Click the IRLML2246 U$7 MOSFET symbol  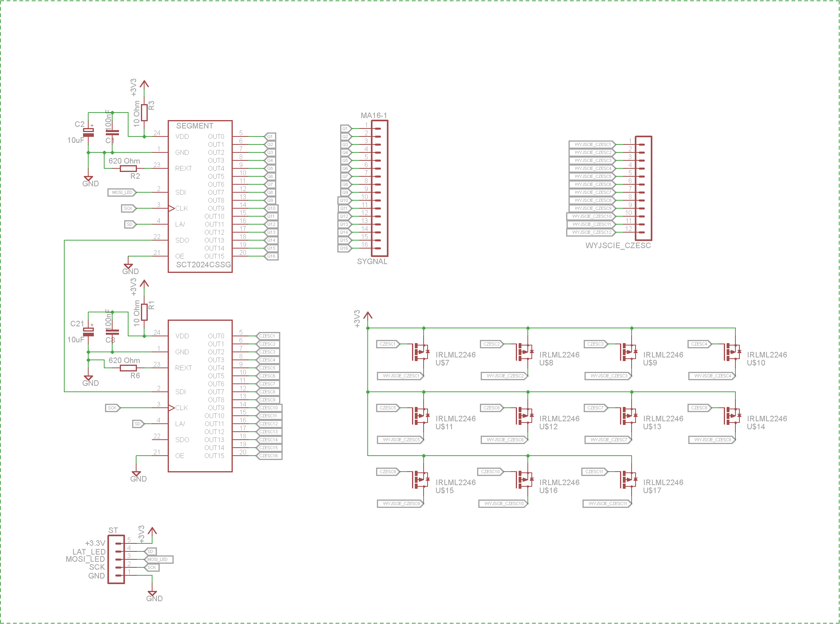[420, 352]
